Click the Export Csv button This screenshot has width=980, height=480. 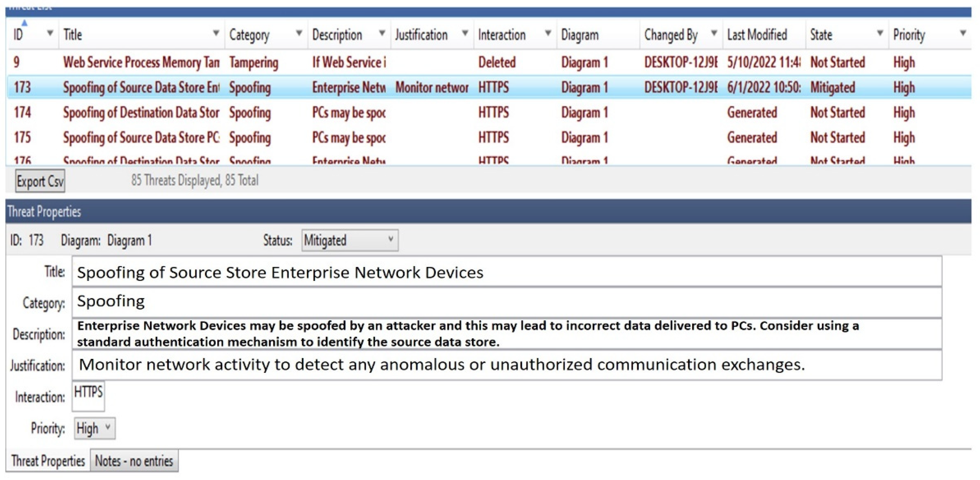tap(40, 181)
